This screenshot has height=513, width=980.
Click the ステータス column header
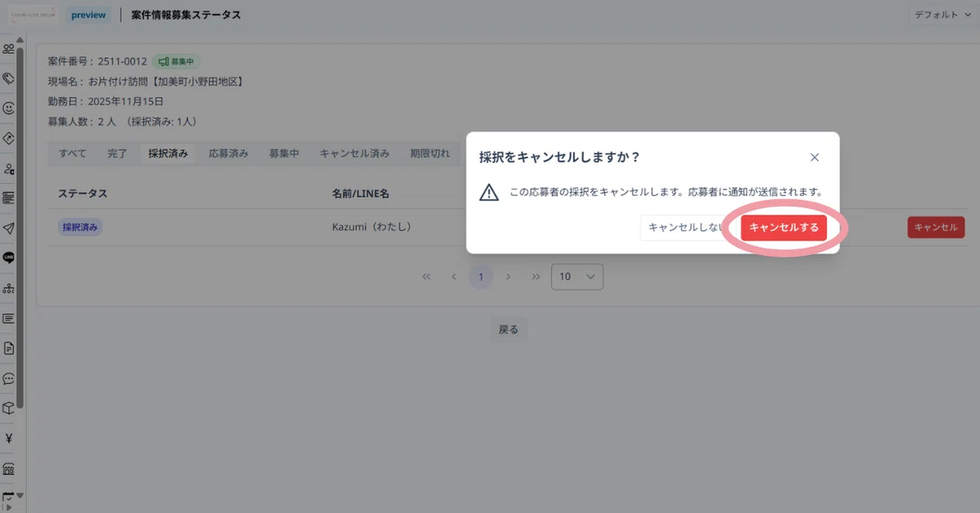(82, 194)
